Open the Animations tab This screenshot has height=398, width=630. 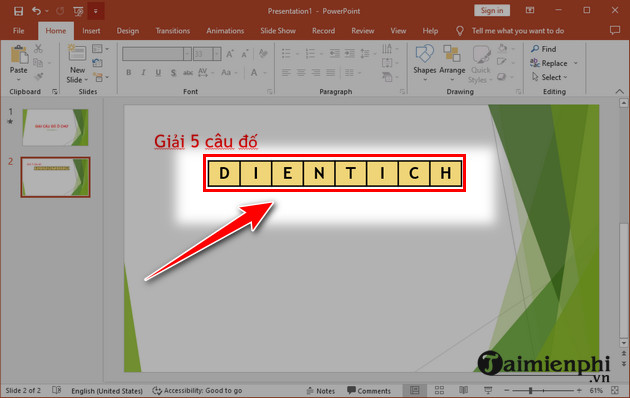coord(225,31)
